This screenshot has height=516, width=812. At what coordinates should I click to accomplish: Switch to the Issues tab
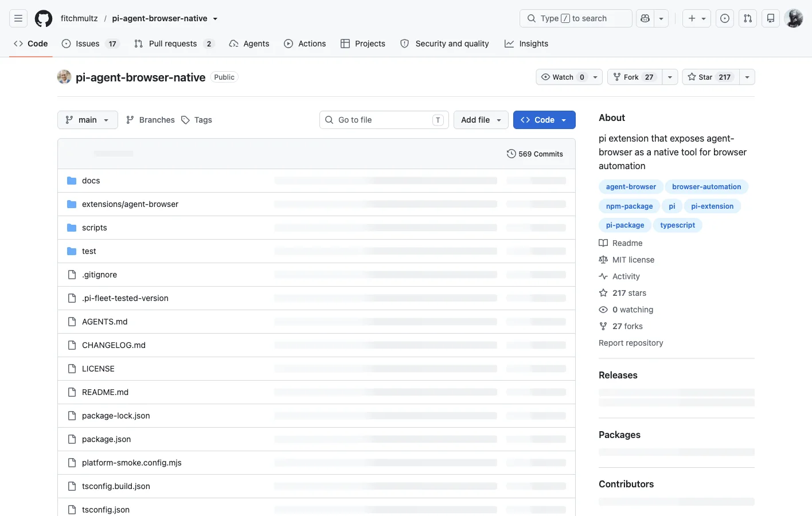coord(91,44)
